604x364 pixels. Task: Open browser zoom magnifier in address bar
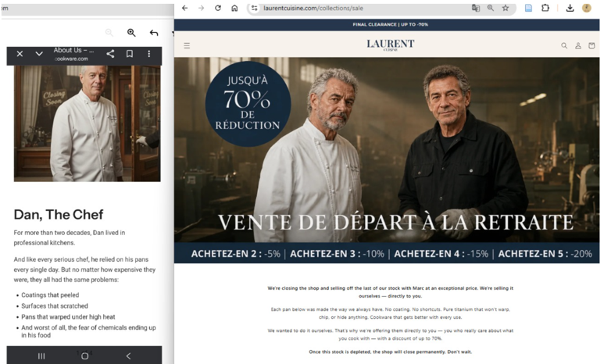click(491, 8)
